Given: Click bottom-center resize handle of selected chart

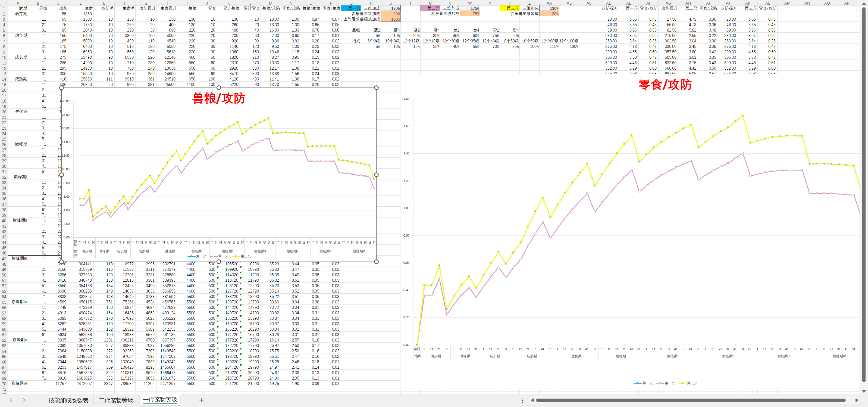Looking at the screenshot, I should pos(219,262).
